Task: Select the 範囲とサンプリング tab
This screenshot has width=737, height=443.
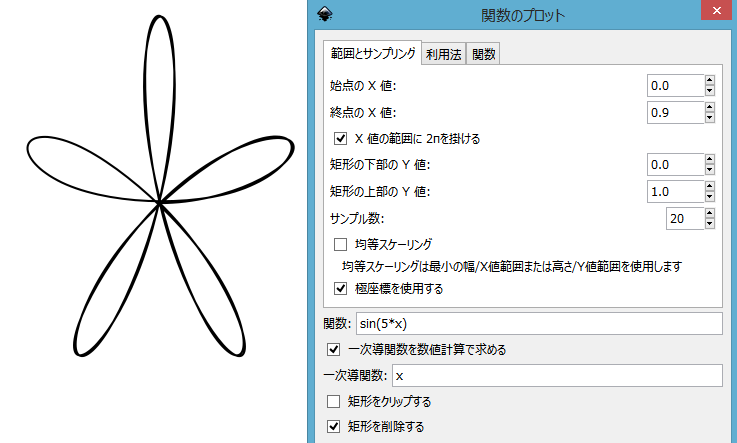Action: click(371, 53)
